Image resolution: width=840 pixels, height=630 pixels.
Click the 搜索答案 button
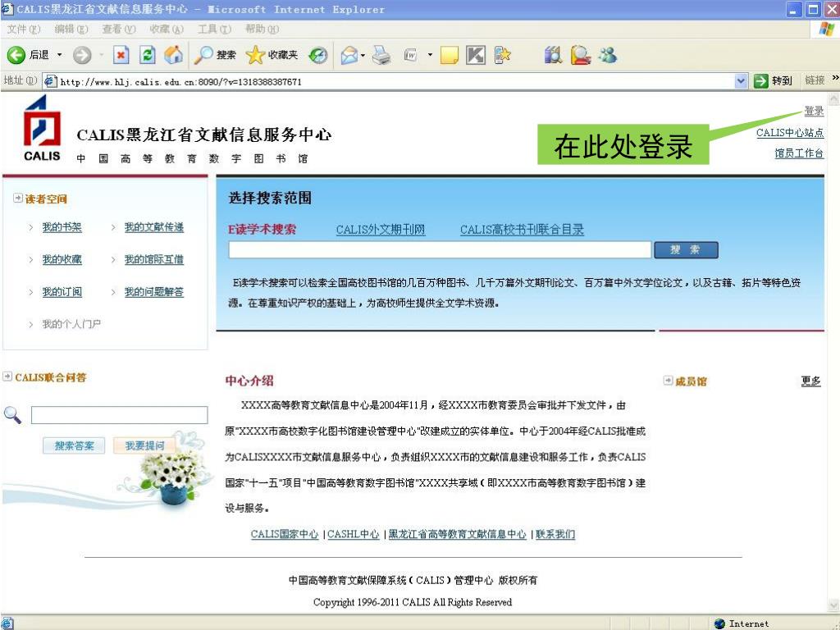point(74,445)
